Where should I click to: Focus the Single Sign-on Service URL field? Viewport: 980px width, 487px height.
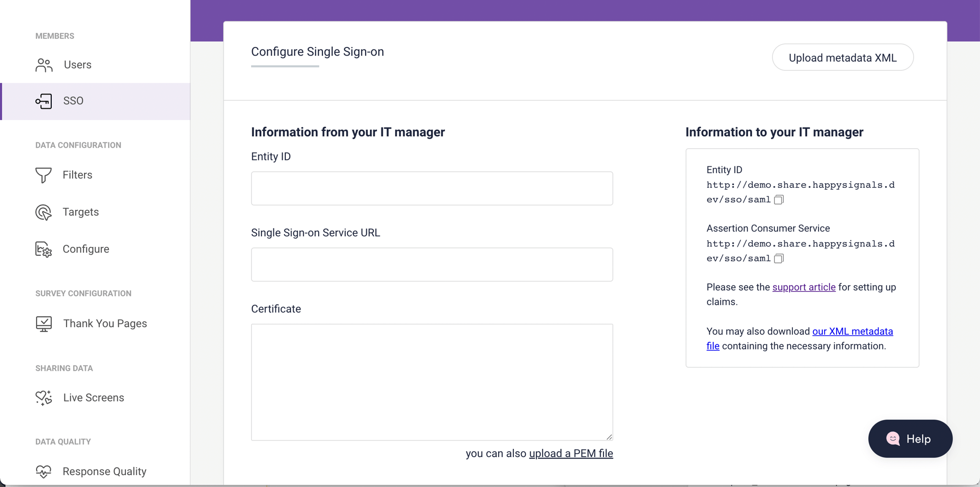[432, 264]
